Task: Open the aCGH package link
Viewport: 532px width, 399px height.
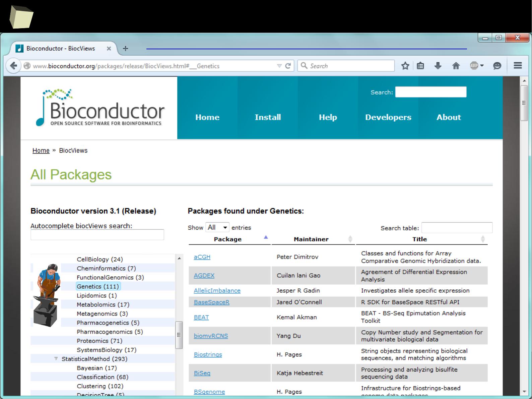Action: coord(202,257)
